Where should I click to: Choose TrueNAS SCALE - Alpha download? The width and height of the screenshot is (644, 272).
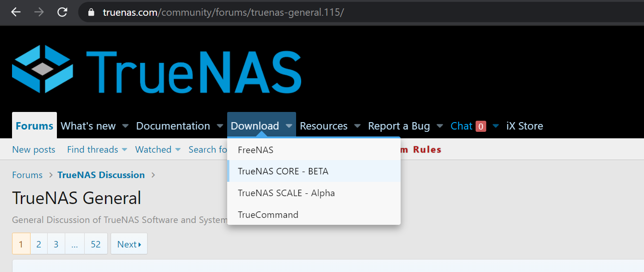[314, 193]
